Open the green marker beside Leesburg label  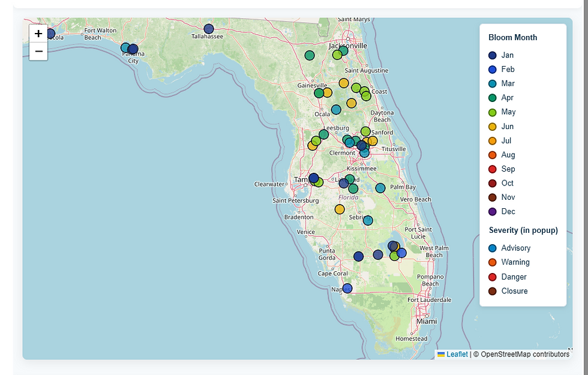coord(323,134)
